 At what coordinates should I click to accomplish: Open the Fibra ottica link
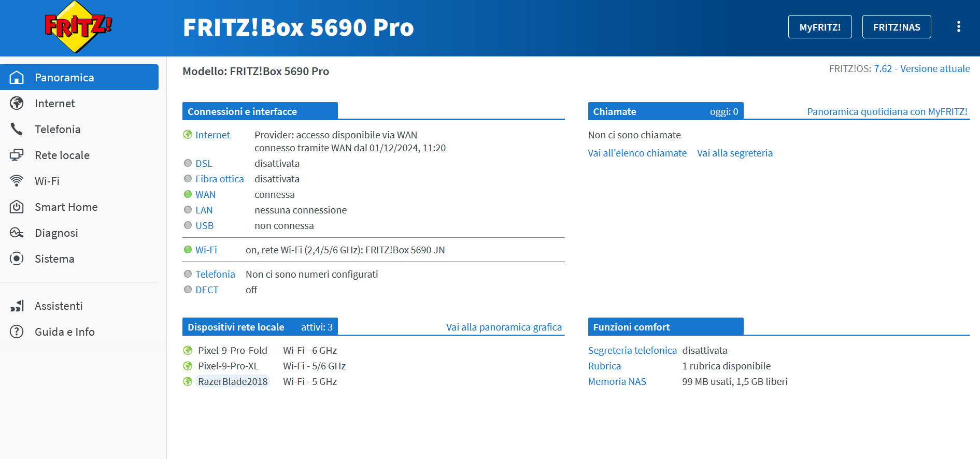pos(219,179)
